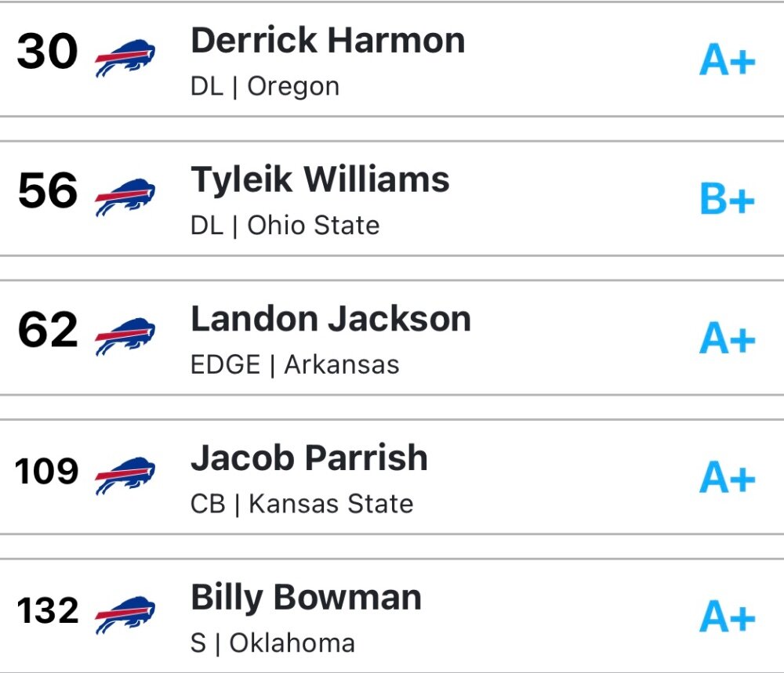Open Derrick Harmon's player name
The height and width of the screenshot is (673, 784).
[x=328, y=40]
